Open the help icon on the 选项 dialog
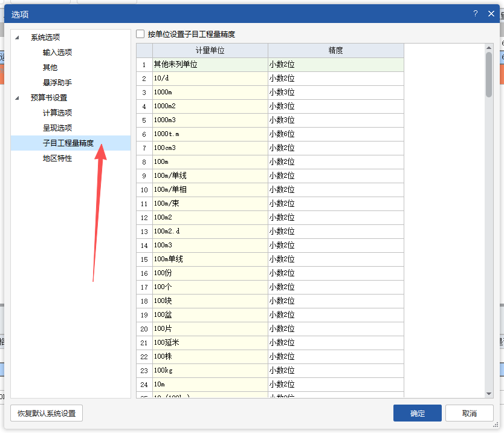This screenshot has width=504, height=433. click(x=476, y=13)
